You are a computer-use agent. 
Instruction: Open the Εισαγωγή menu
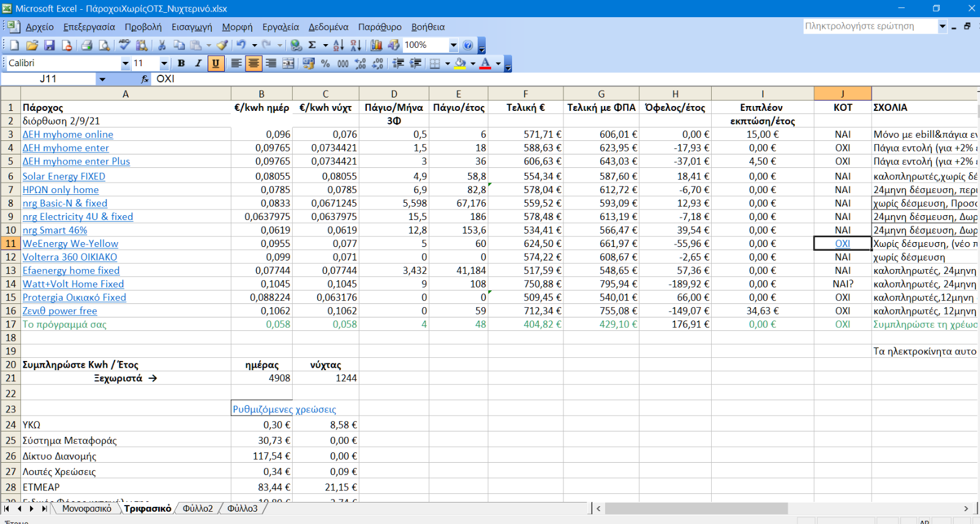pos(192,27)
